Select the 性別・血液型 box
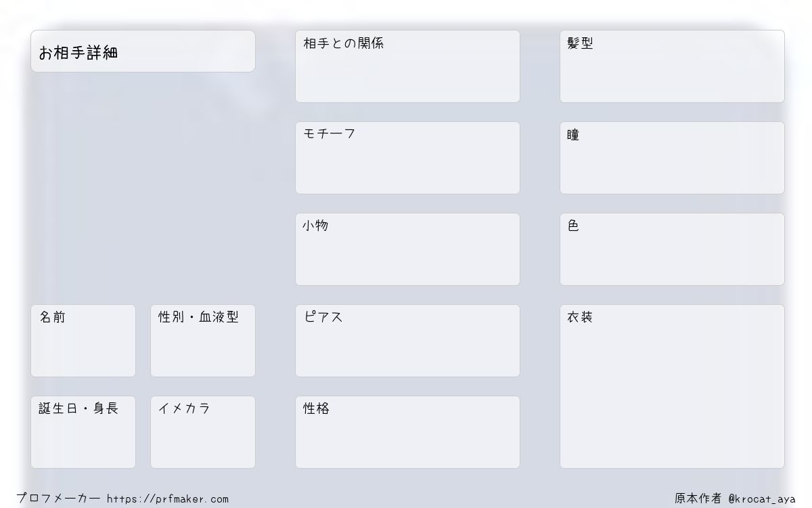812x508 pixels. [x=203, y=341]
